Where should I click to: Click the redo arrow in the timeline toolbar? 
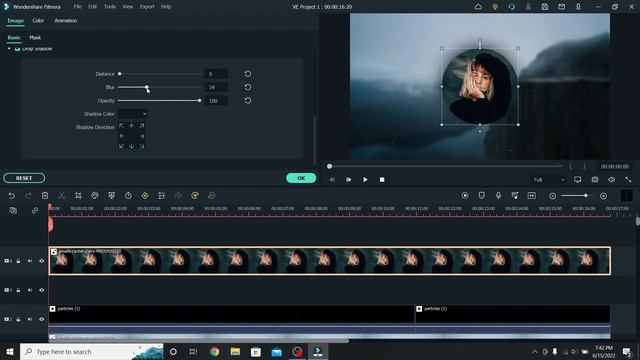[x=28, y=196]
